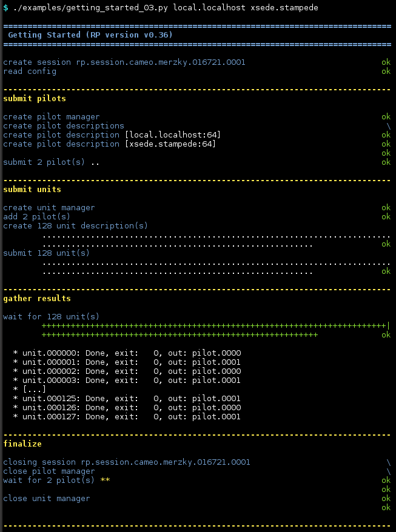
Task: Click the 'read config' line
Action: click(30, 71)
